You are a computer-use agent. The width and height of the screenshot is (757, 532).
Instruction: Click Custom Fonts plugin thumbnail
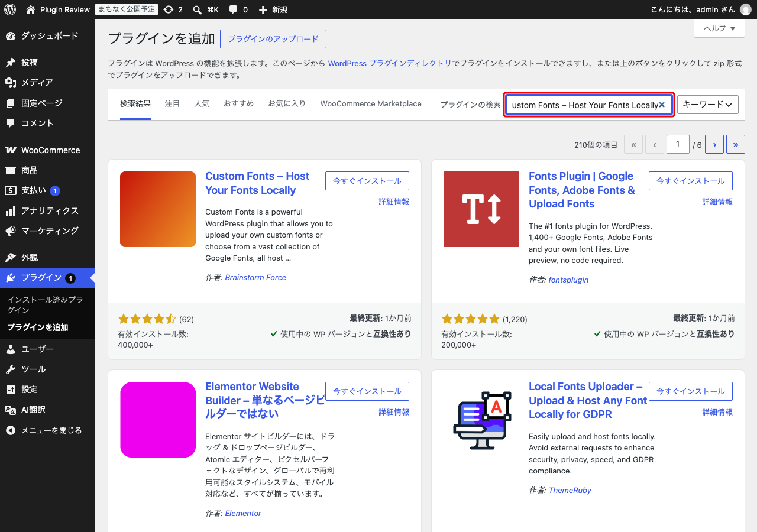(158, 209)
